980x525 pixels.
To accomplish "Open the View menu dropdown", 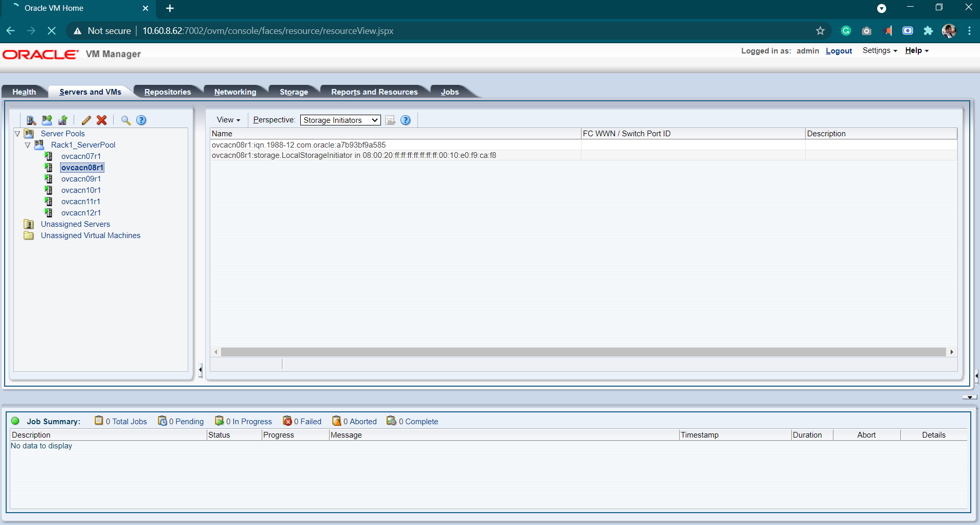I will pos(228,120).
